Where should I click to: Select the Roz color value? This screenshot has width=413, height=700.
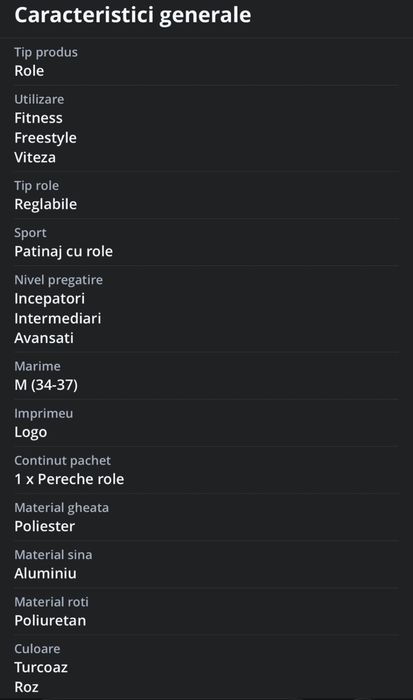pyautogui.click(x=26, y=687)
